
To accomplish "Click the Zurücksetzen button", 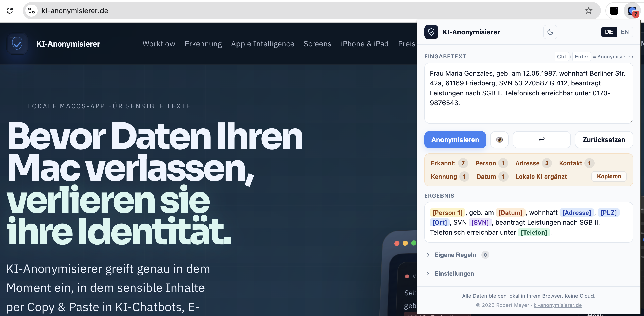I will [604, 140].
